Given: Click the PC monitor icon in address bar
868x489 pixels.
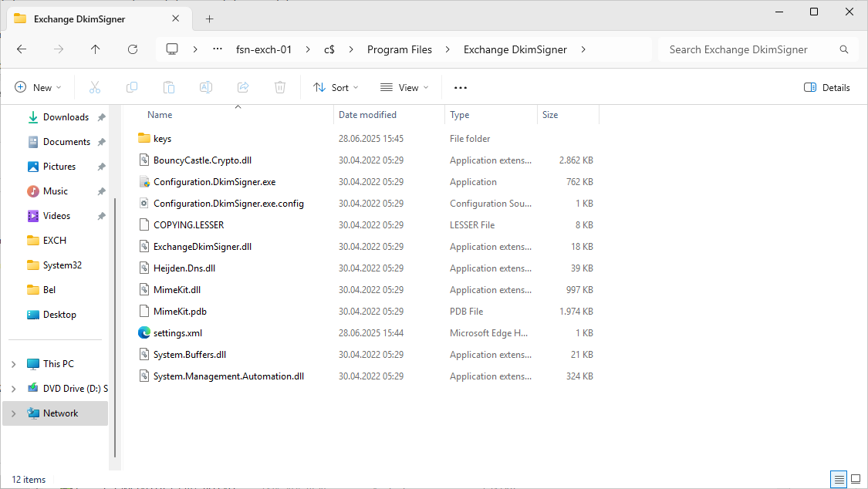Looking at the screenshot, I should pyautogui.click(x=172, y=49).
